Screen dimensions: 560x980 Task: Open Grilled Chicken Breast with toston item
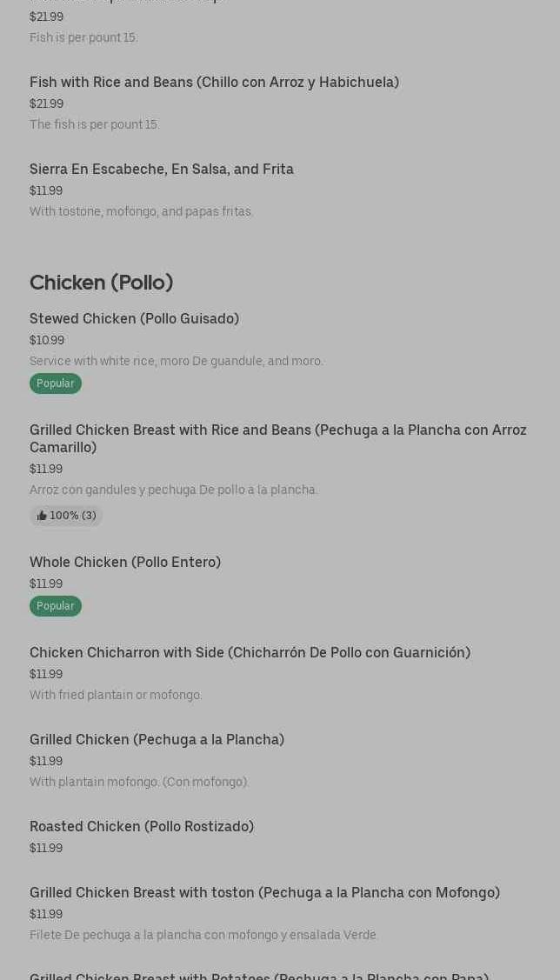pyautogui.click(x=264, y=892)
